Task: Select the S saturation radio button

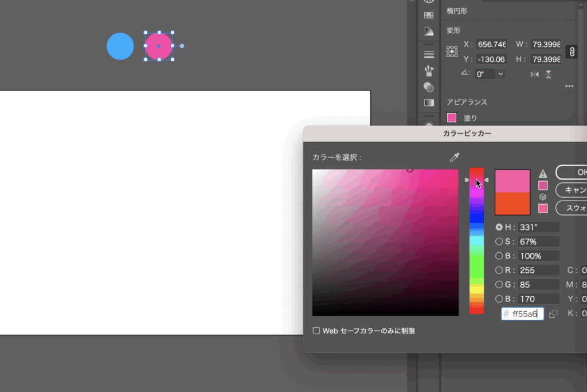Action: tap(499, 241)
